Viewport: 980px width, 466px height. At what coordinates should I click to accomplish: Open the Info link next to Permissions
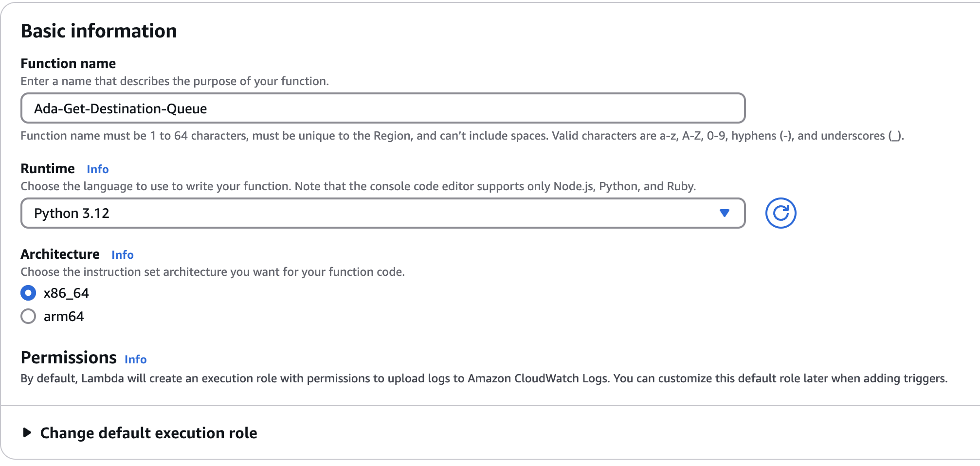click(135, 359)
